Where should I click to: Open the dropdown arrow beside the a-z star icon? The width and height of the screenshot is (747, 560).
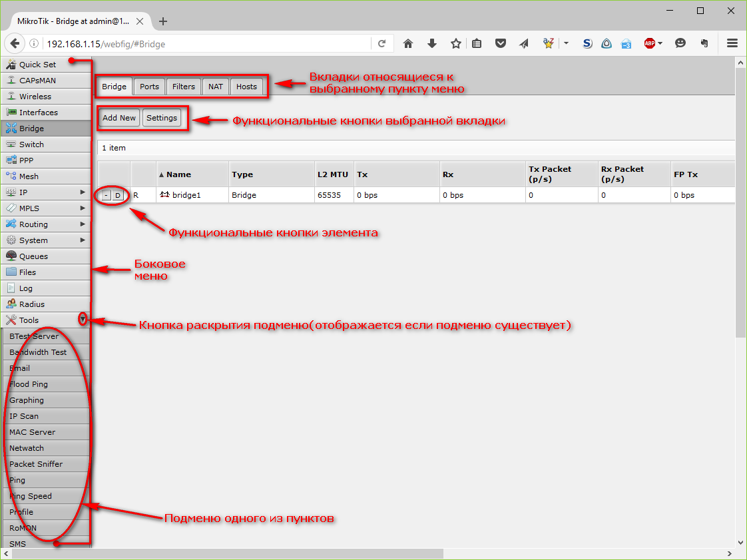click(566, 44)
